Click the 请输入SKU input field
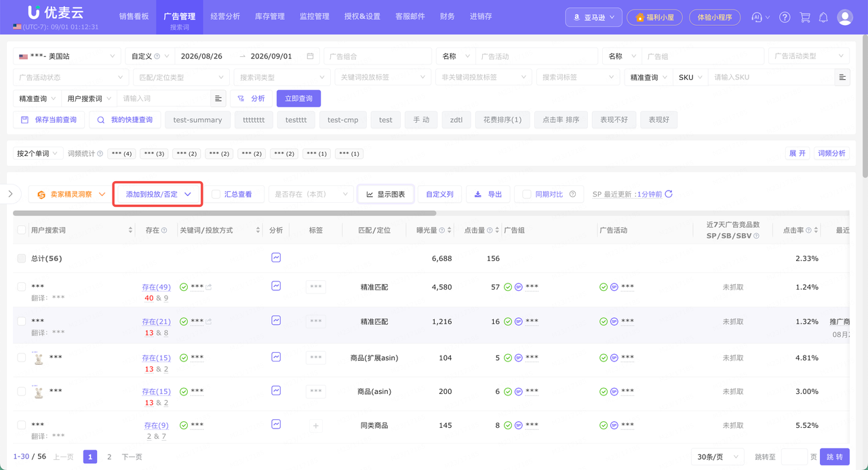 (x=772, y=77)
